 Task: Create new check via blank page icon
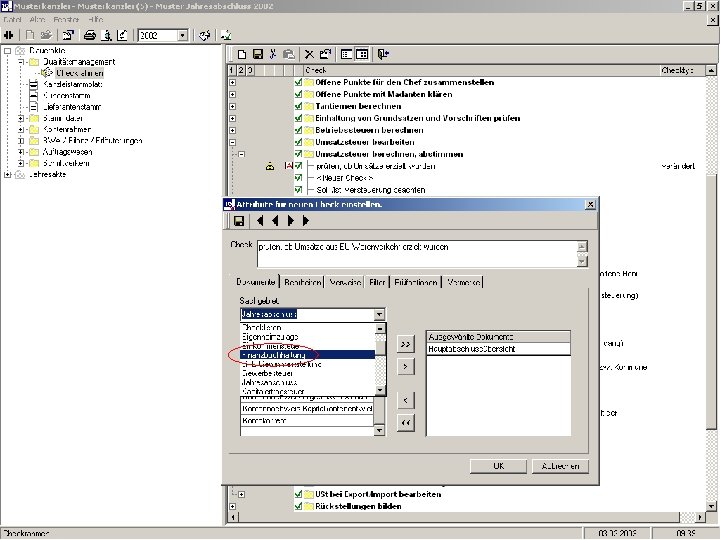[242, 54]
